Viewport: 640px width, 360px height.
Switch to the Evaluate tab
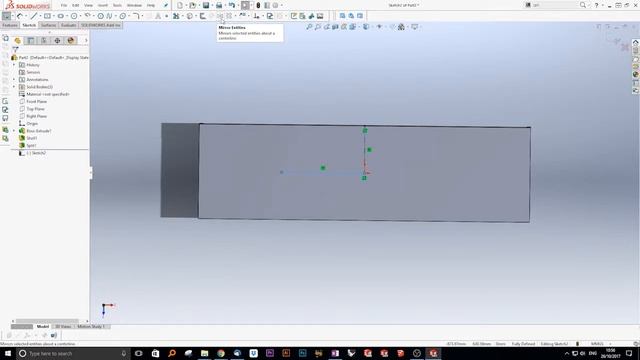tap(68, 25)
